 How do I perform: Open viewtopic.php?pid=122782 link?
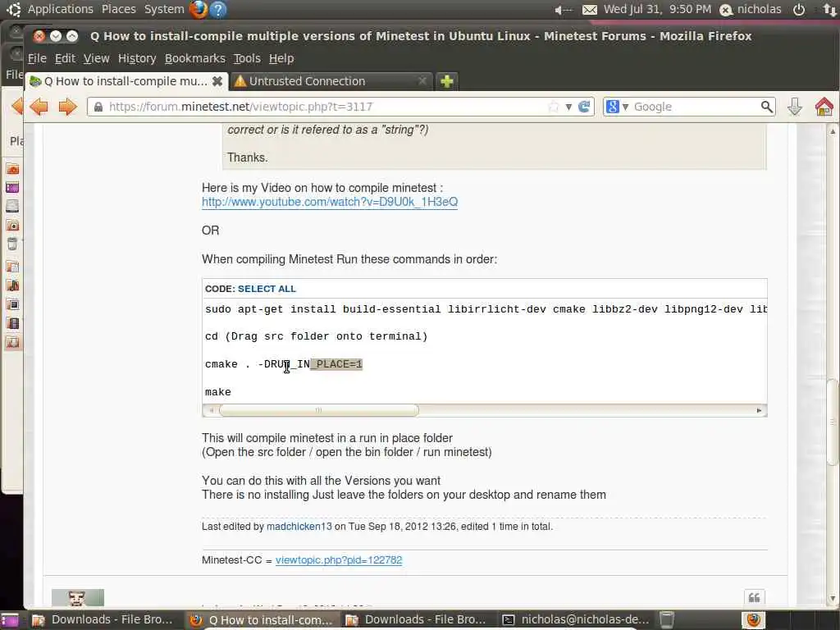click(x=339, y=560)
